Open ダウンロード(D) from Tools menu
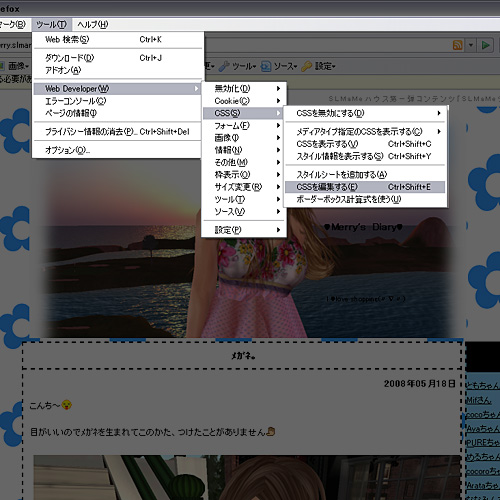Viewport: 500px width, 500px height. [118, 58]
